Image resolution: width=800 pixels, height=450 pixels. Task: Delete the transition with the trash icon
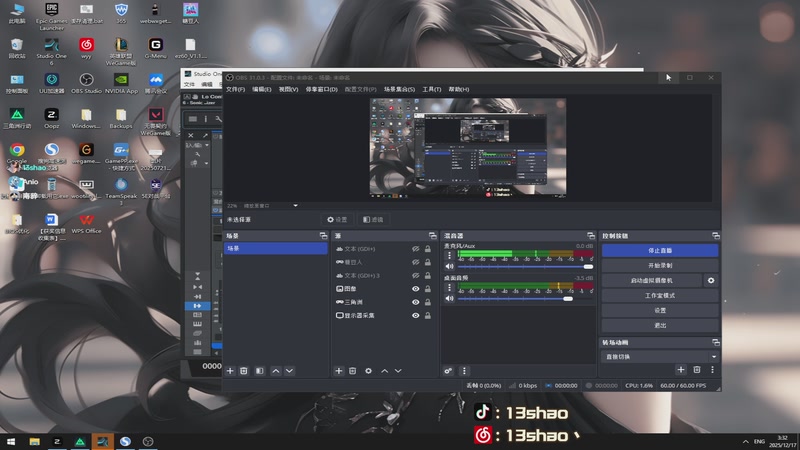click(x=697, y=370)
